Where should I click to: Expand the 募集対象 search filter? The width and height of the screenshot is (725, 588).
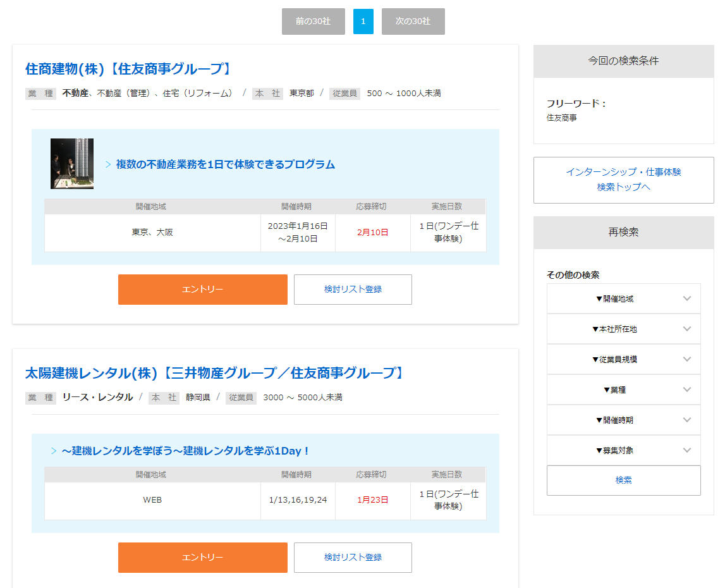(x=623, y=450)
